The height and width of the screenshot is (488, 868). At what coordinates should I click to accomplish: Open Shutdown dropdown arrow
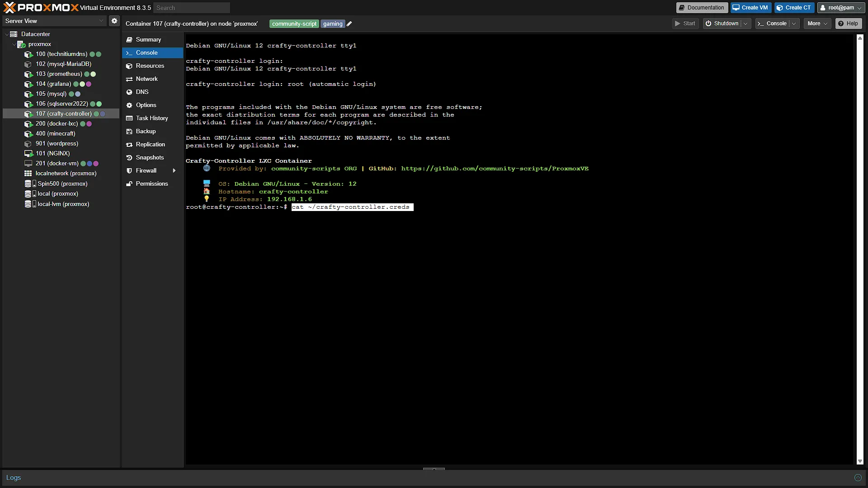(x=746, y=23)
